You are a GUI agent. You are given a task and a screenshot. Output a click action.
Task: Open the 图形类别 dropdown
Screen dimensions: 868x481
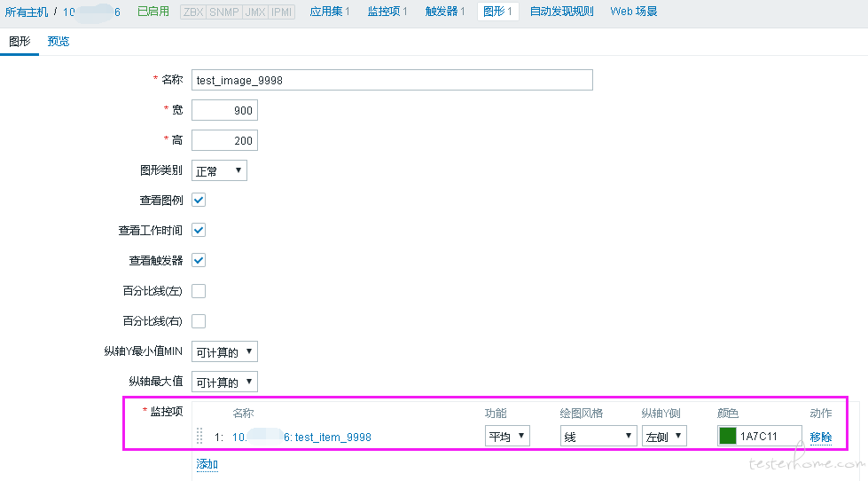pyautogui.click(x=219, y=170)
